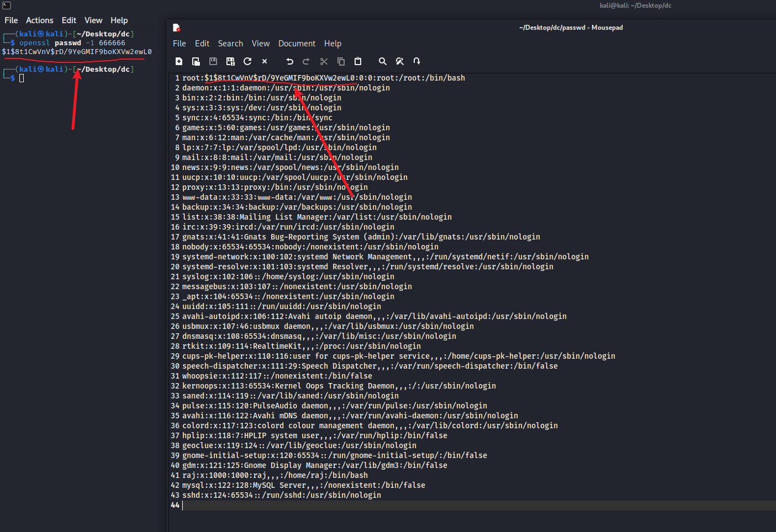Viewport: 776px width, 532px height.
Task: Click the Save As toolbar icon
Action: point(230,61)
